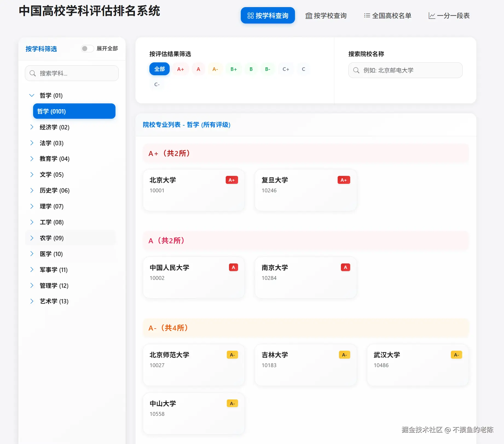
Task: Open the 武汉大学 card
Action: [418, 365]
